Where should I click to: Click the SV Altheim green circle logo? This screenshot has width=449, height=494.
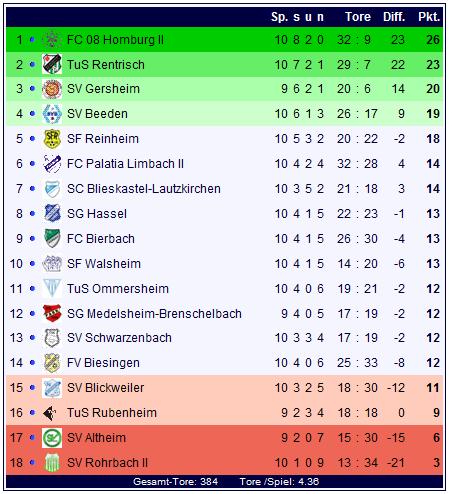[x=52, y=438]
